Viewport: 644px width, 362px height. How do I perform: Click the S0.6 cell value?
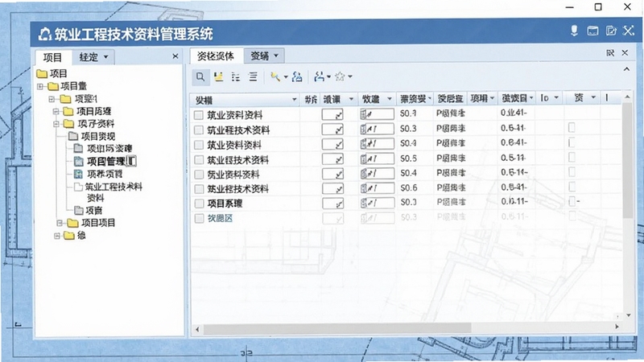[x=409, y=187]
